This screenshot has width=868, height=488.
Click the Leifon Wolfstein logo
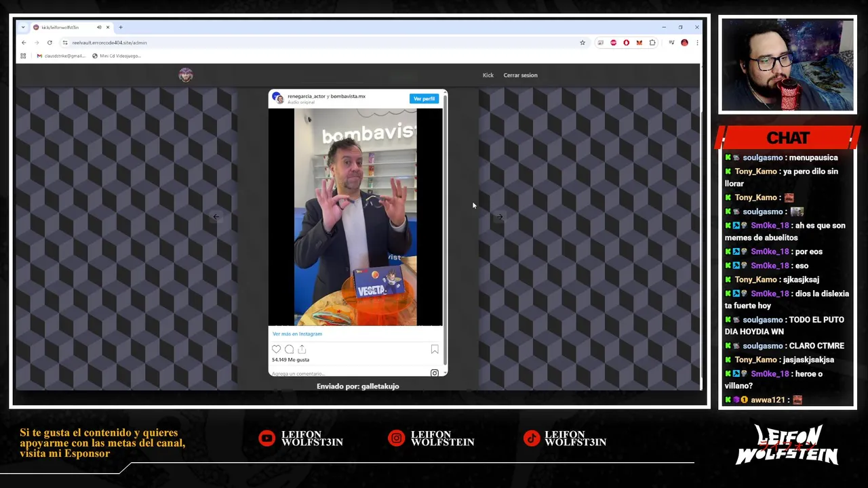pos(787,445)
